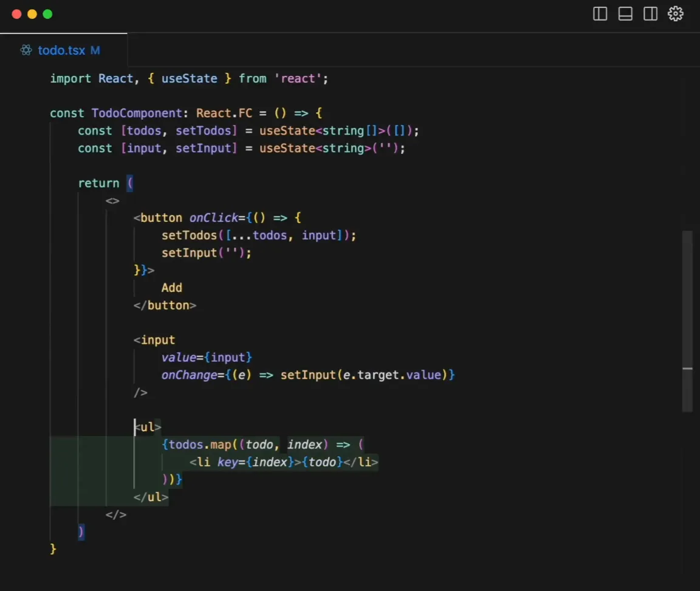
Task: Click the TodoComponent identifier
Action: click(137, 113)
